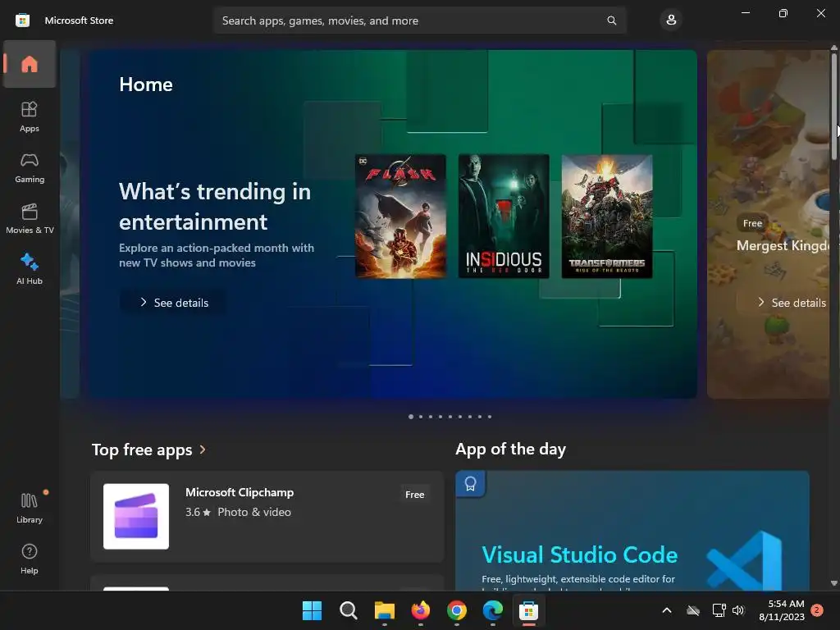Screen dimensions: 840x630
Task: Click the 3.6 star Photo & video rating
Action: (x=238, y=512)
